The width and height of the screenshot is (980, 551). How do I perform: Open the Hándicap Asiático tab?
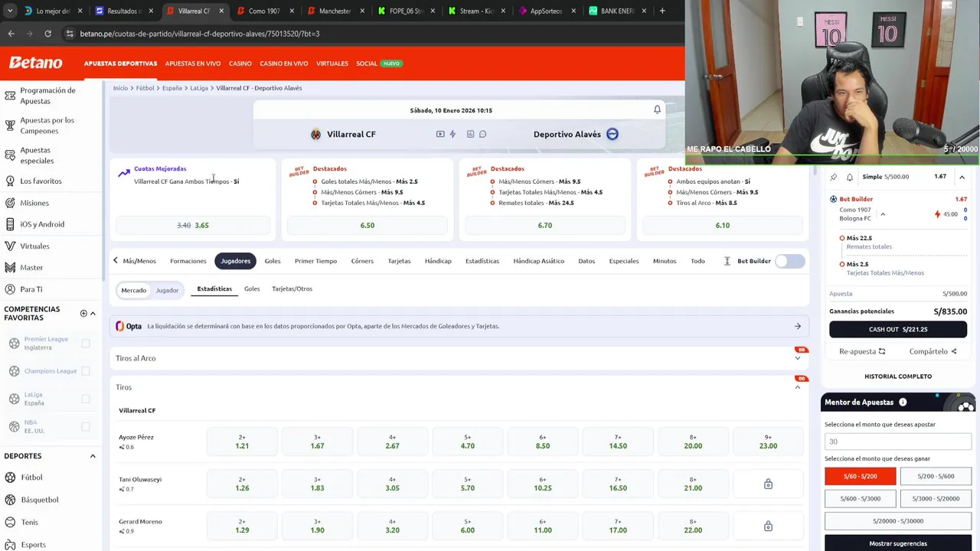tap(538, 261)
